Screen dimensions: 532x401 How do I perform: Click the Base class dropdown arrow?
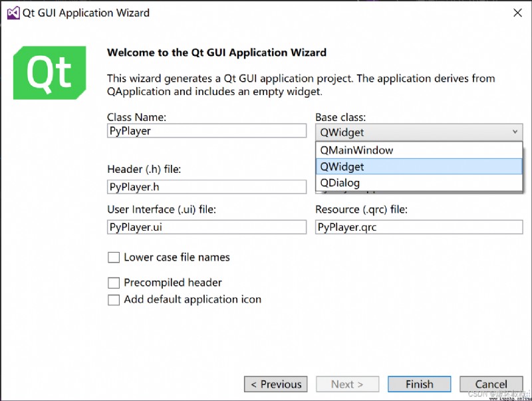515,132
